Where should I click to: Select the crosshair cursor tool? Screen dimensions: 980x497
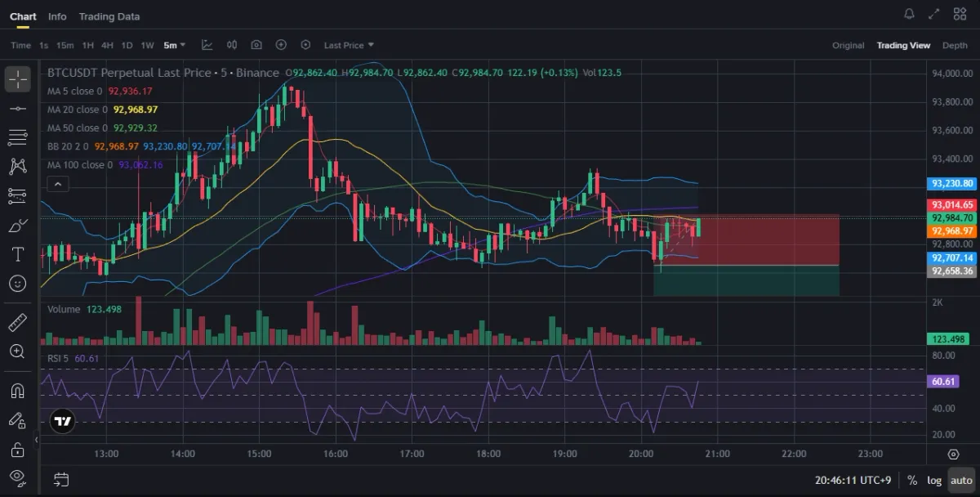click(x=18, y=79)
